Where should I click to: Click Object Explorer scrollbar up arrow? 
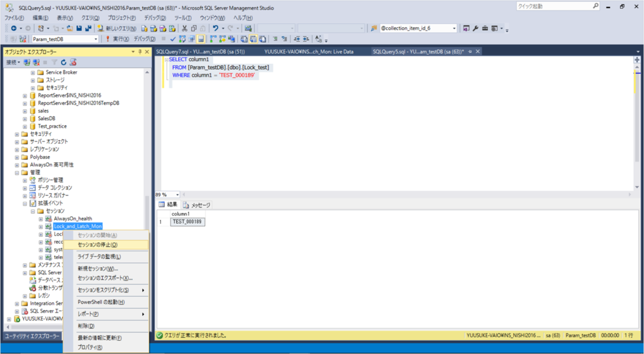tap(147, 72)
